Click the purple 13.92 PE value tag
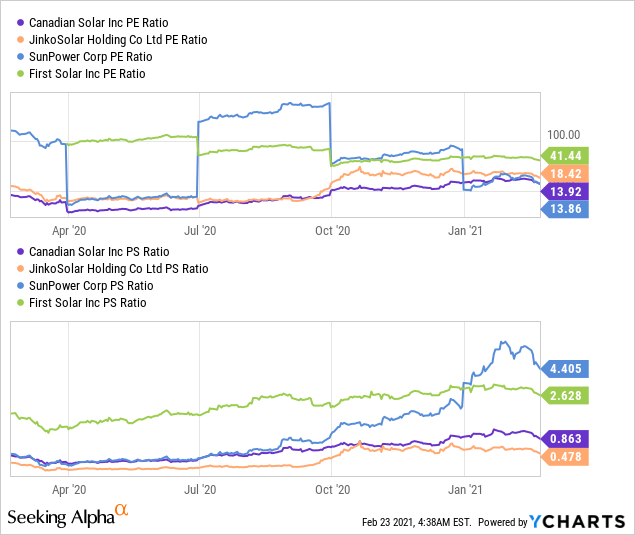Image resolution: width=635 pixels, height=535 pixels. pos(565,192)
